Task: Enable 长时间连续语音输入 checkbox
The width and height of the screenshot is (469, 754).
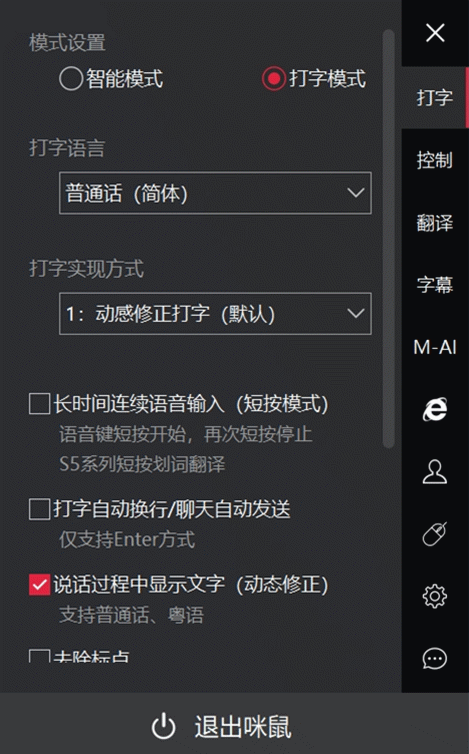Action: click(x=39, y=404)
